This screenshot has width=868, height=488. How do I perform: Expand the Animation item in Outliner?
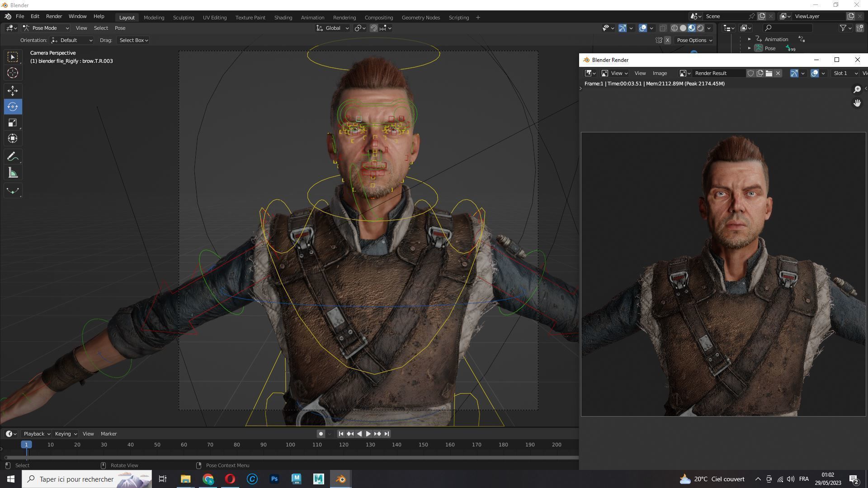[x=749, y=39]
